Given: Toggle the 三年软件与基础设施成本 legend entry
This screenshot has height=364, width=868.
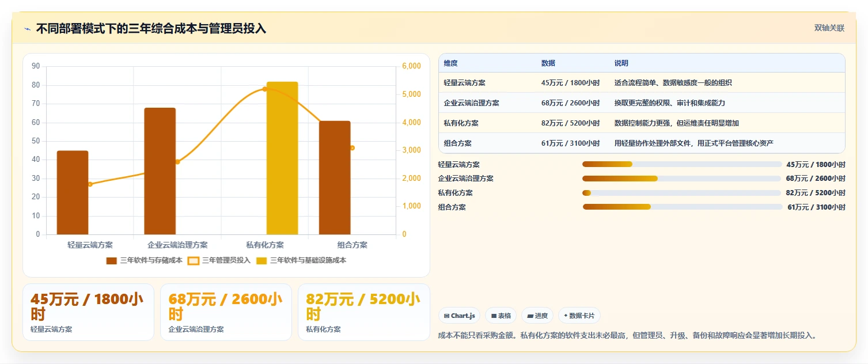Looking at the screenshot, I should tap(301, 260).
